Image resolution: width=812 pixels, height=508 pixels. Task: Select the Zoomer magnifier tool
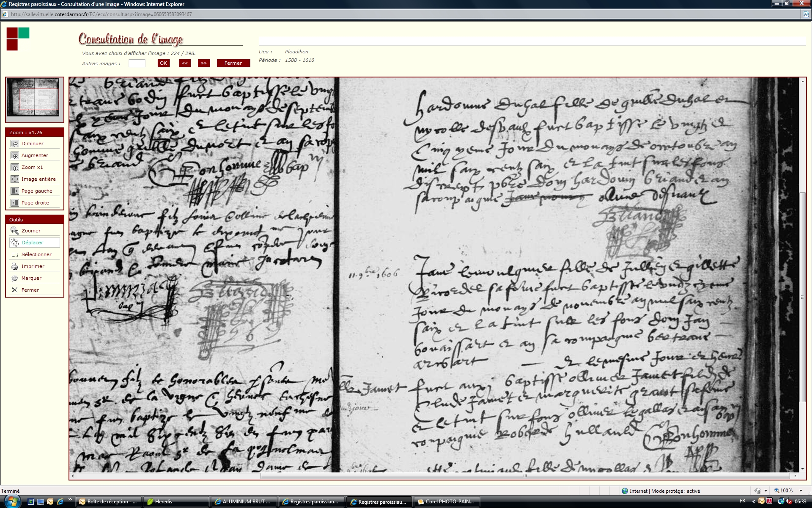point(15,231)
